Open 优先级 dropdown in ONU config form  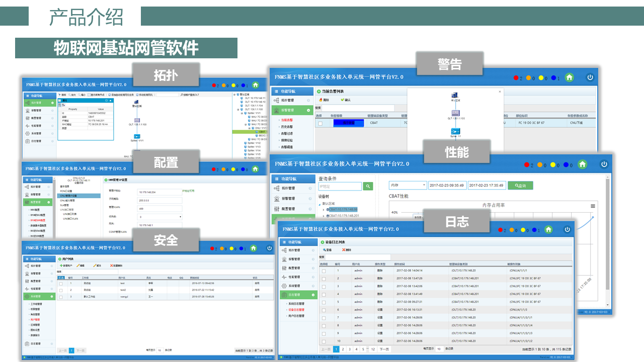[159, 217]
